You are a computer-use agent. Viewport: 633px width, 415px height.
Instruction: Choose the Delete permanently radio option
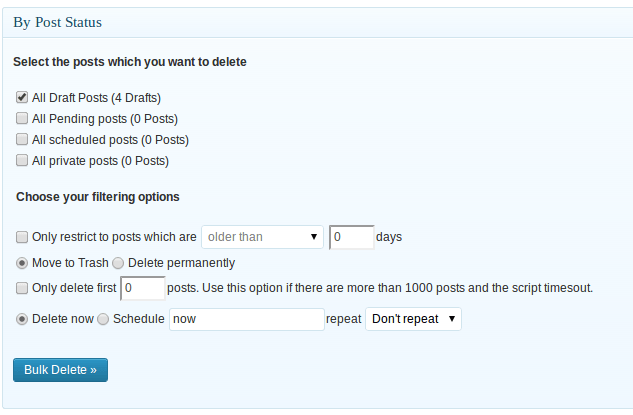(x=118, y=263)
